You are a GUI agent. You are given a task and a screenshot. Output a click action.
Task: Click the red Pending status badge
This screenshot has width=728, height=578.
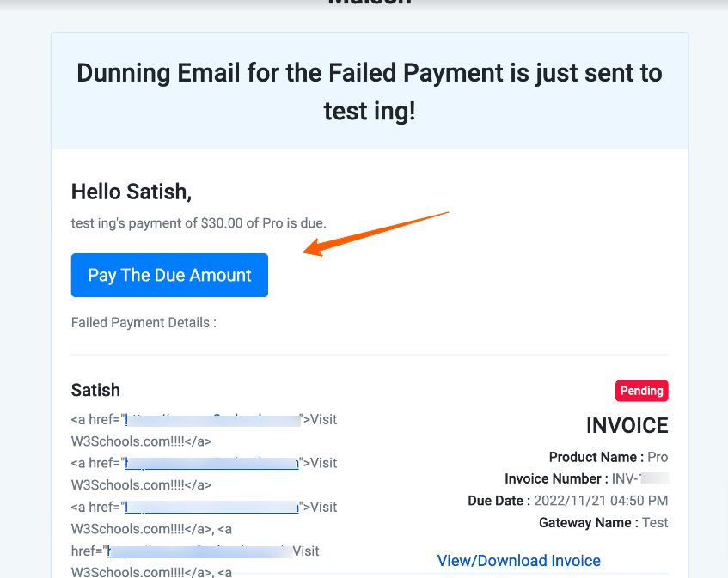[642, 391]
